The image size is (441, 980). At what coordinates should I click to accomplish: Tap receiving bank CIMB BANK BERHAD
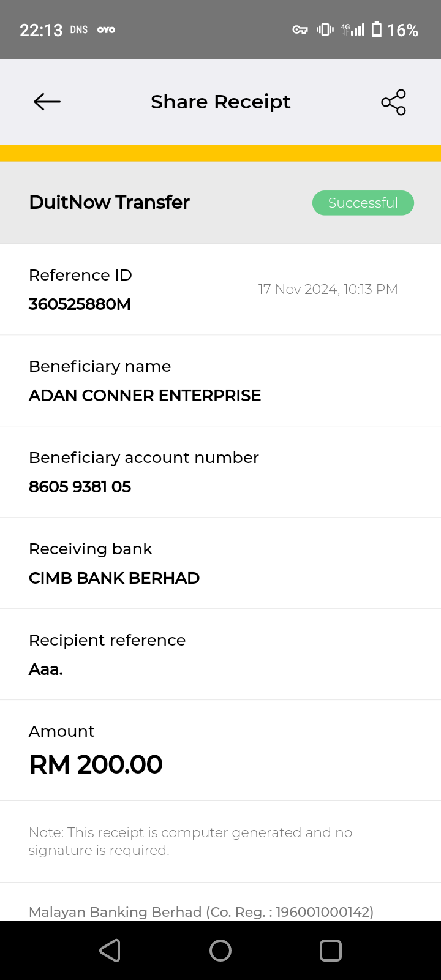(114, 578)
